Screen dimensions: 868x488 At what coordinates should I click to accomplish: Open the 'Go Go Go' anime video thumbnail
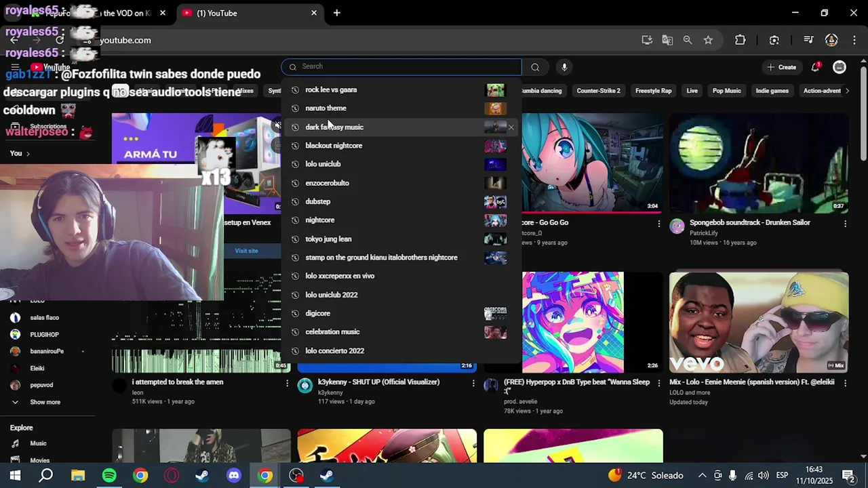593,163
